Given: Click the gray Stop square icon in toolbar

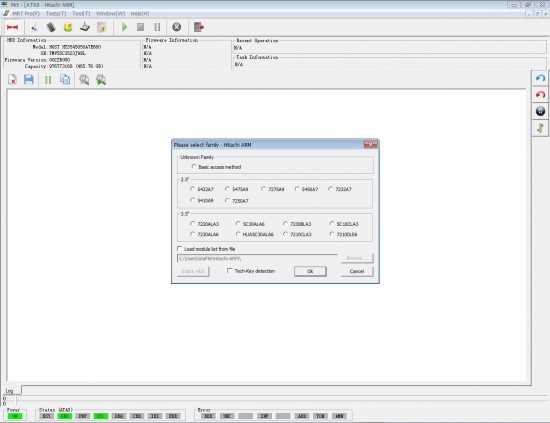Looking at the screenshot, I should coord(140,27).
